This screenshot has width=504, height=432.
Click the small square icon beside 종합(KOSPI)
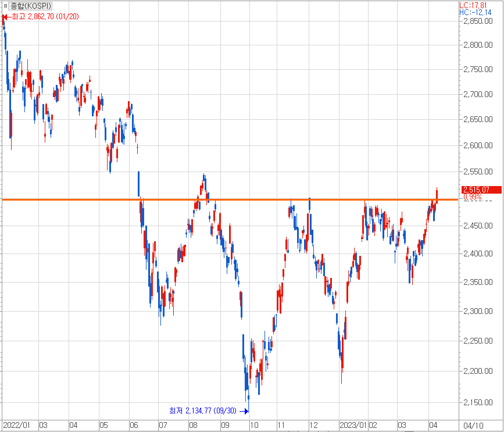click(x=6, y=6)
